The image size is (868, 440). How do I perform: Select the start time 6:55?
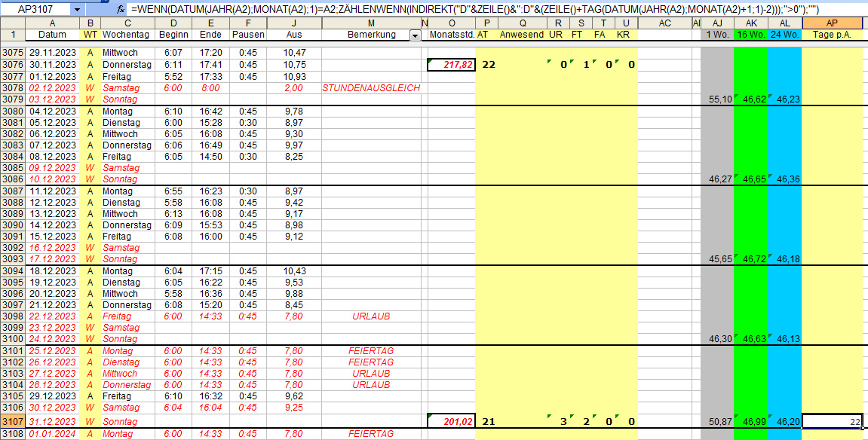click(173, 191)
